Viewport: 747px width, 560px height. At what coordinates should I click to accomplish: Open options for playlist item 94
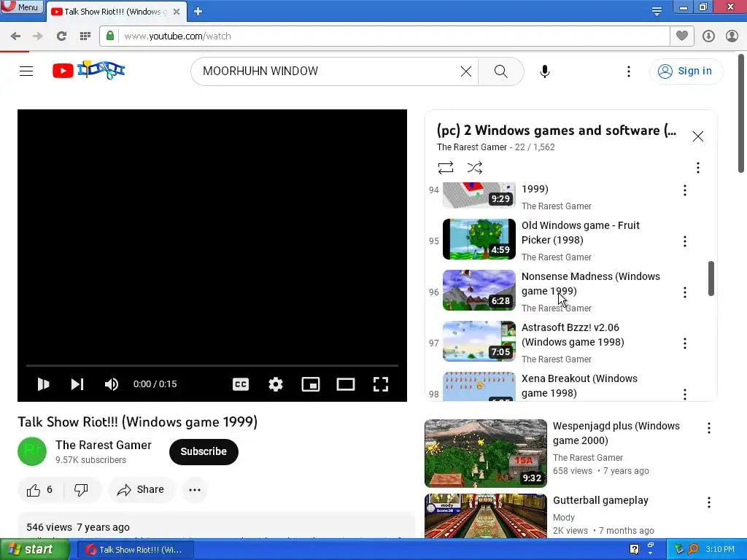(x=684, y=190)
